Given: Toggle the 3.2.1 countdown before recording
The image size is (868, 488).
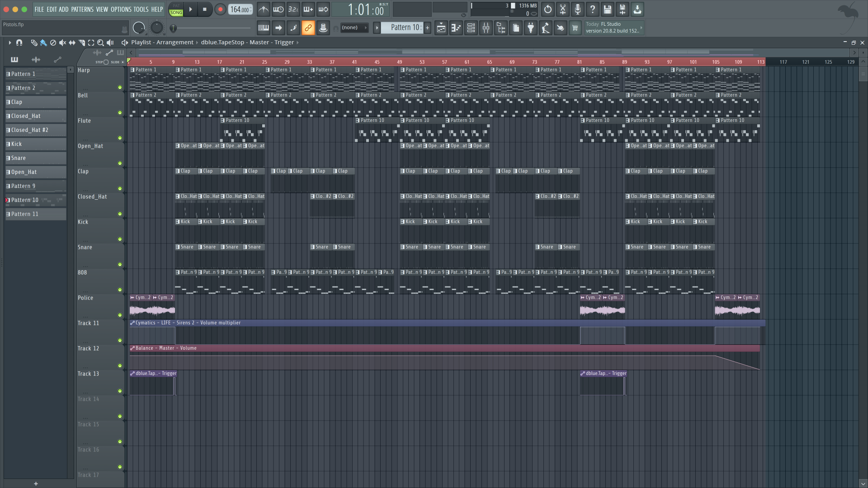Looking at the screenshot, I should 293,9.
